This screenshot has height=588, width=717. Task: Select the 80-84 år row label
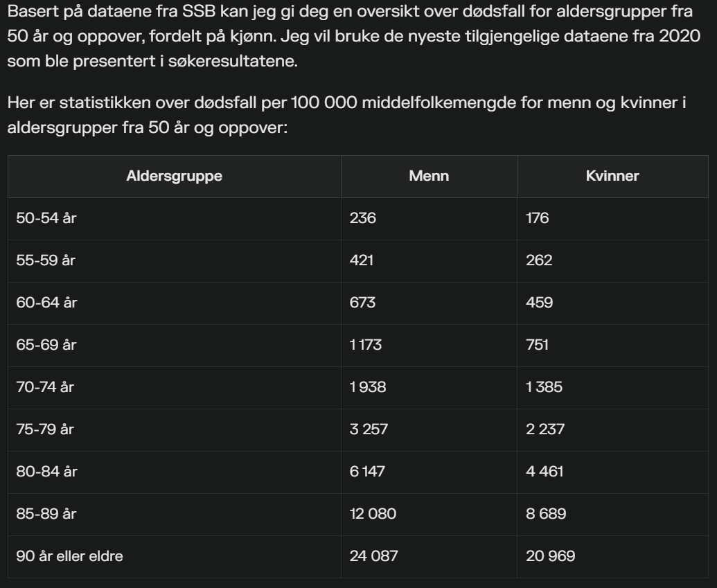pyautogui.click(x=46, y=472)
